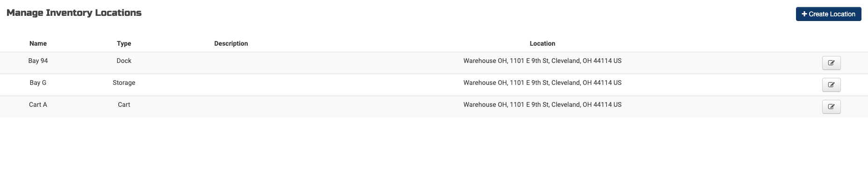Screen dimensions: 868x180
Task: Click Bay 94's warehouse address
Action: (542, 61)
